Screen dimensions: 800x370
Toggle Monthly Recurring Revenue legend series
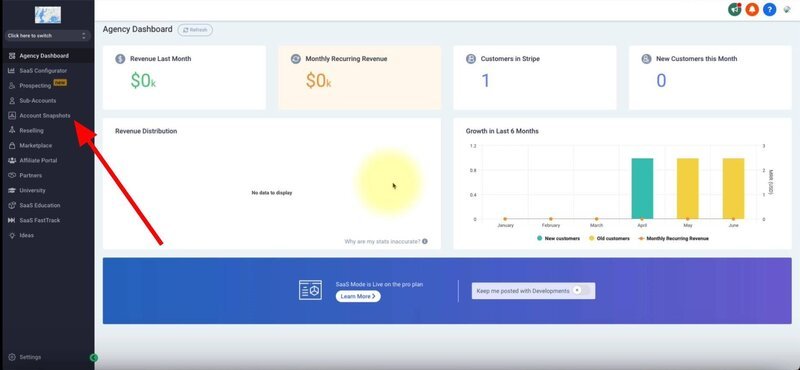point(673,238)
